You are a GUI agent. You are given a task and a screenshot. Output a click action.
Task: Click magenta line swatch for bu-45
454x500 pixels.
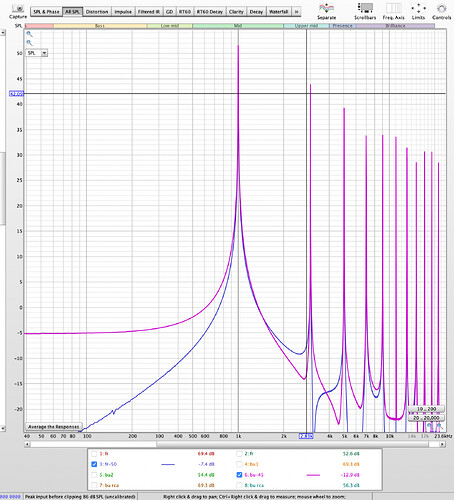click(x=313, y=475)
